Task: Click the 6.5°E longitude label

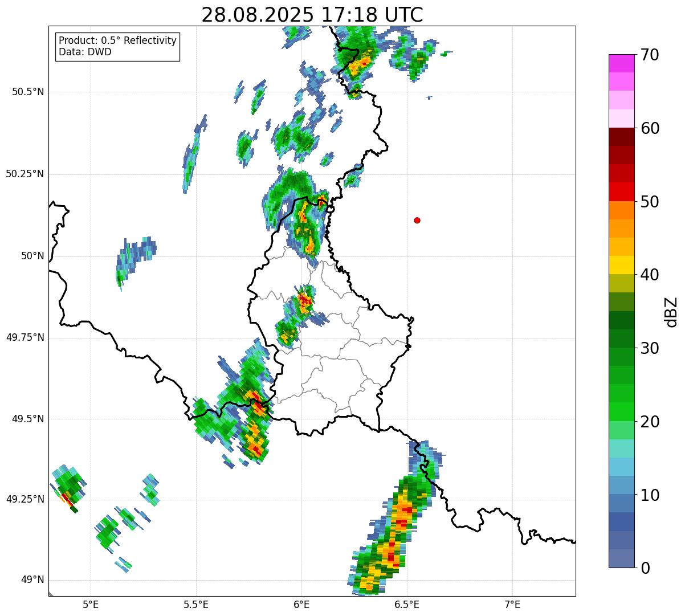Action: (x=407, y=604)
